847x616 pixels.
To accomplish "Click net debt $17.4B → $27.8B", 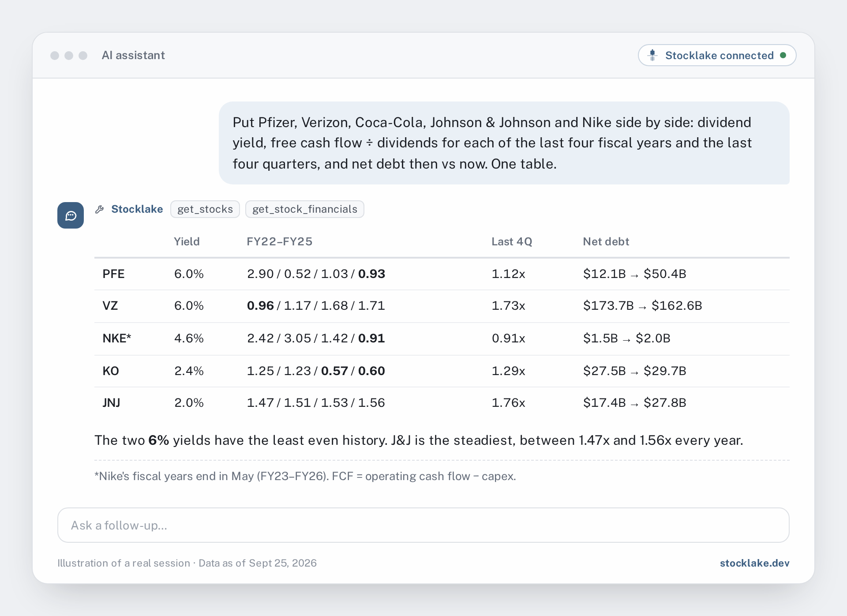I will [x=634, y=403].
